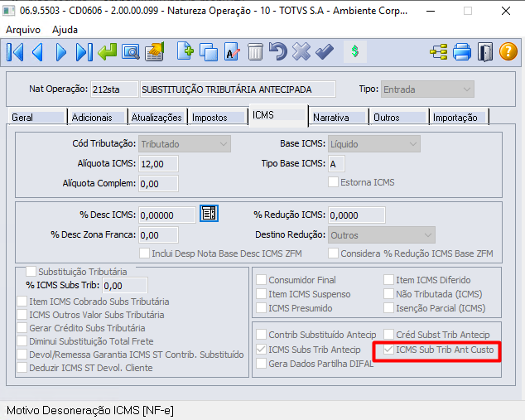Enable Substituição Tributária checkbox
Screen dimensions: 525x420
(31, 271)
